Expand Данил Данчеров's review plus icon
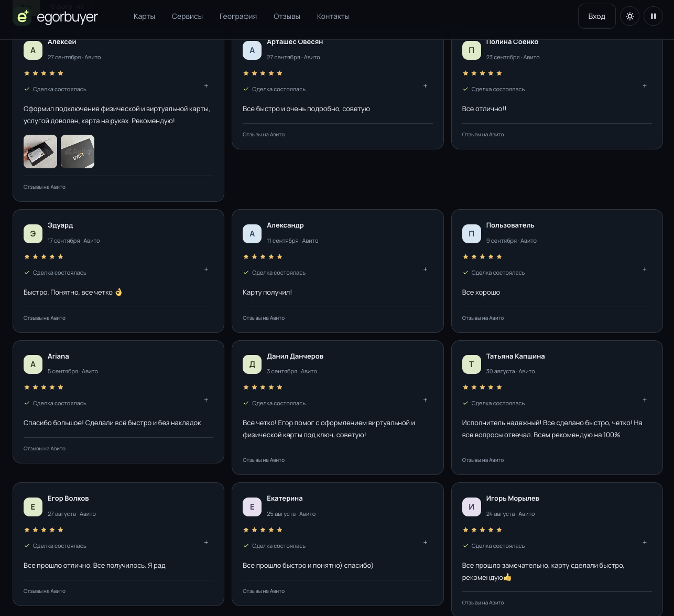Viewport: 674px width, 616px height. (x=425, y=399)
